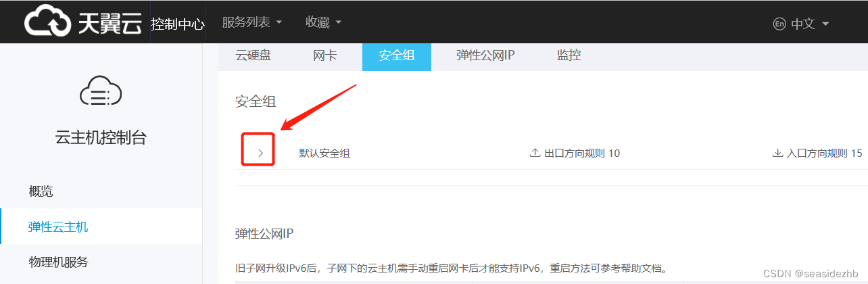Click the 出口方向规则 10 text

tap(582, 153)
